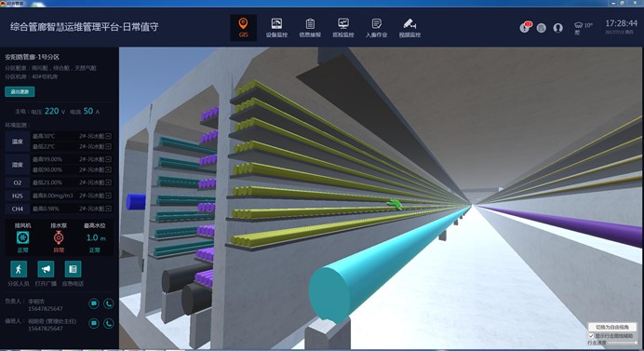
Task: Call the 负责人 using phone icon
Action: tap(109, 304)
